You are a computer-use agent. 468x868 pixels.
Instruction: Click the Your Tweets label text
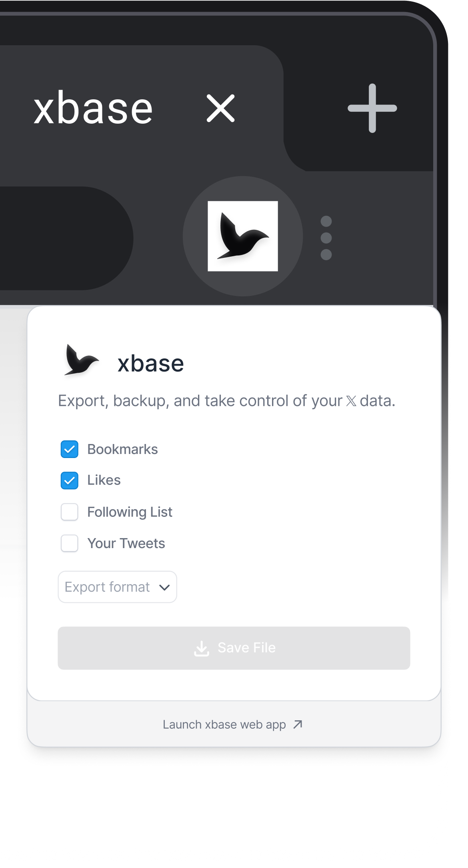click(126, 543)
